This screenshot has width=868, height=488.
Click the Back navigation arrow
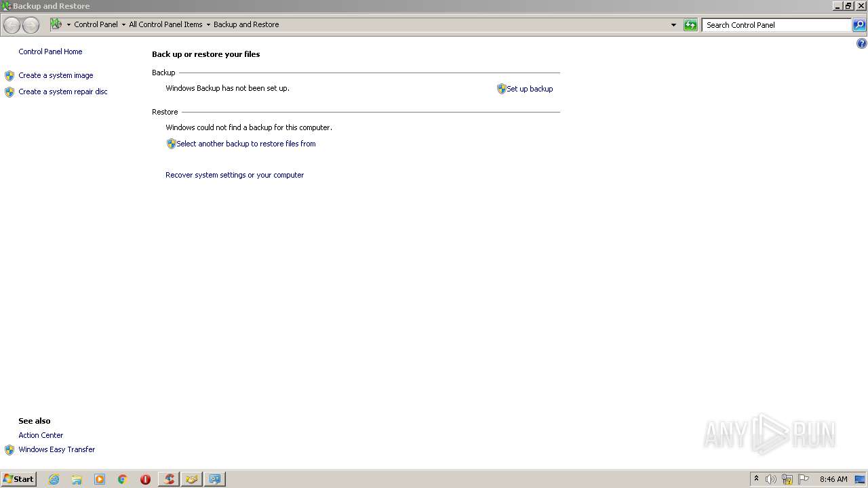(x=12, y=25)
